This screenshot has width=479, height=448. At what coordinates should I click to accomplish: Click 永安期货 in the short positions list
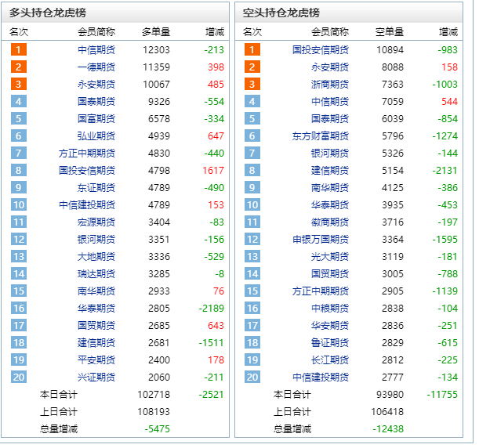coord(330,67)
